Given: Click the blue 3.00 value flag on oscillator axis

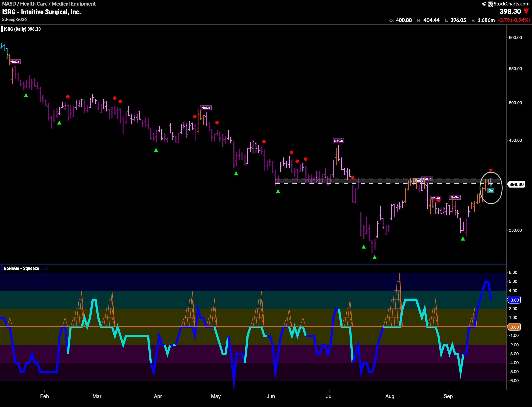Looking at the screenshot, I should [514, 300].
